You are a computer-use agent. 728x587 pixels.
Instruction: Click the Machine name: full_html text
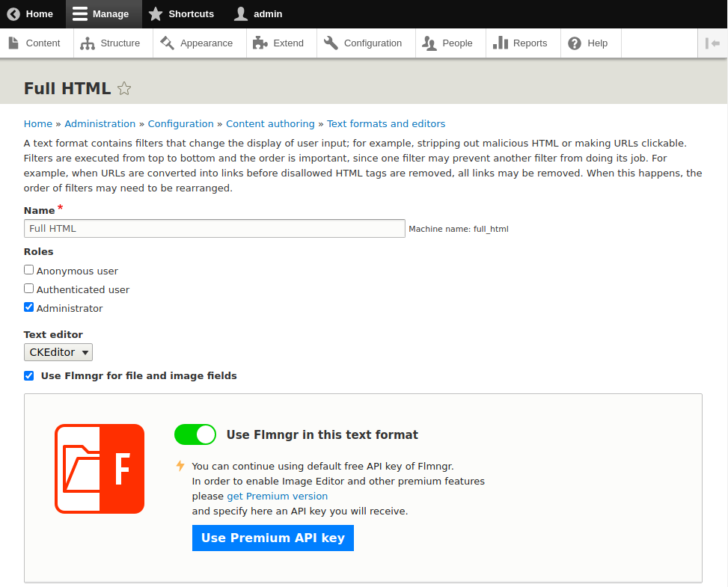coord(458,229)
